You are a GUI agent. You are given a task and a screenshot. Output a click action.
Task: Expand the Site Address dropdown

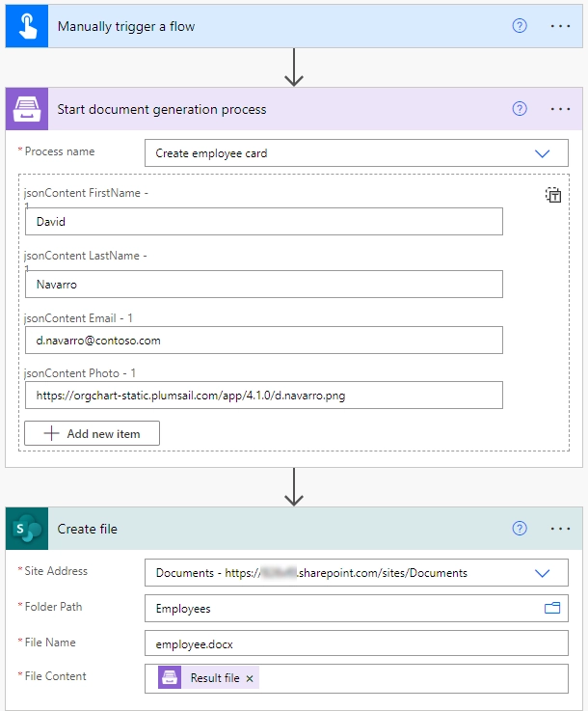pos(542,573)
